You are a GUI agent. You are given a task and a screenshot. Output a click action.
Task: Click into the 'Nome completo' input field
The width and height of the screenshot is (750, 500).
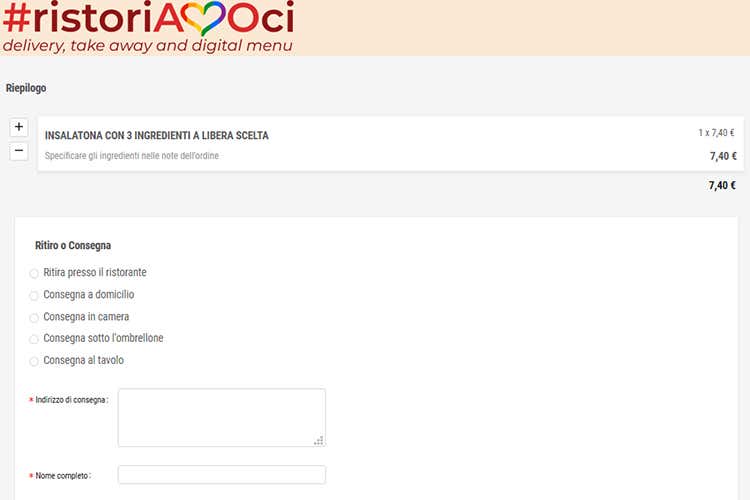pyautogui.click(x=221, y=475)
